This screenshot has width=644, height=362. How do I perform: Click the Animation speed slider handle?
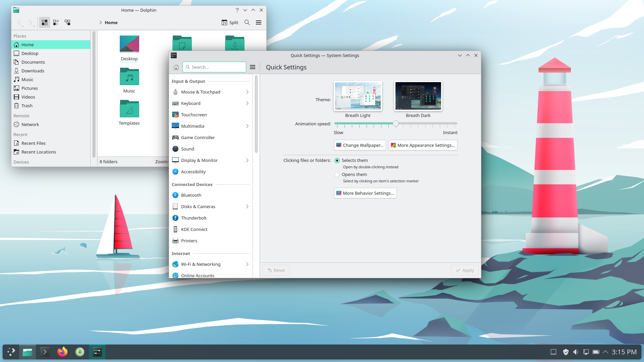[x=396, y=123]
